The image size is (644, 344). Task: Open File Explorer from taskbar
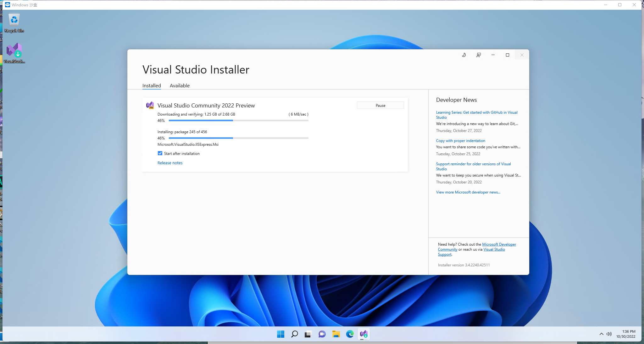pyautogui.click(x=336, y=334)
